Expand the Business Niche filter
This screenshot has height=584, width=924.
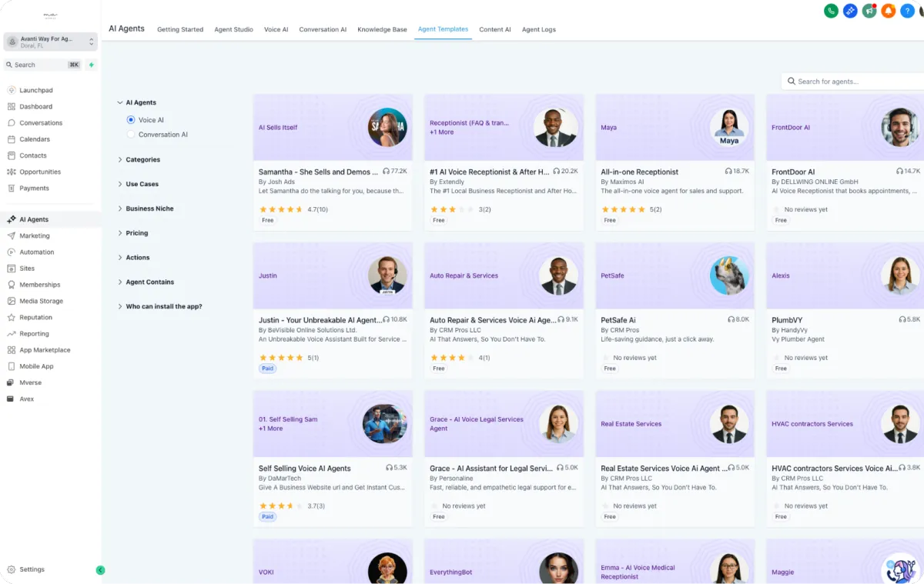(120, 209)
